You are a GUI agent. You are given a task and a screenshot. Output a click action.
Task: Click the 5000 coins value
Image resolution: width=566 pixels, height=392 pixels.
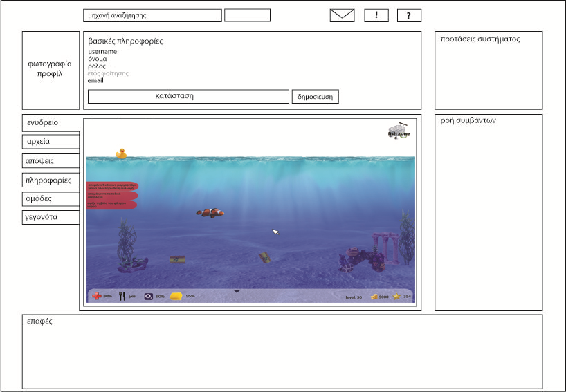(384, 297)
